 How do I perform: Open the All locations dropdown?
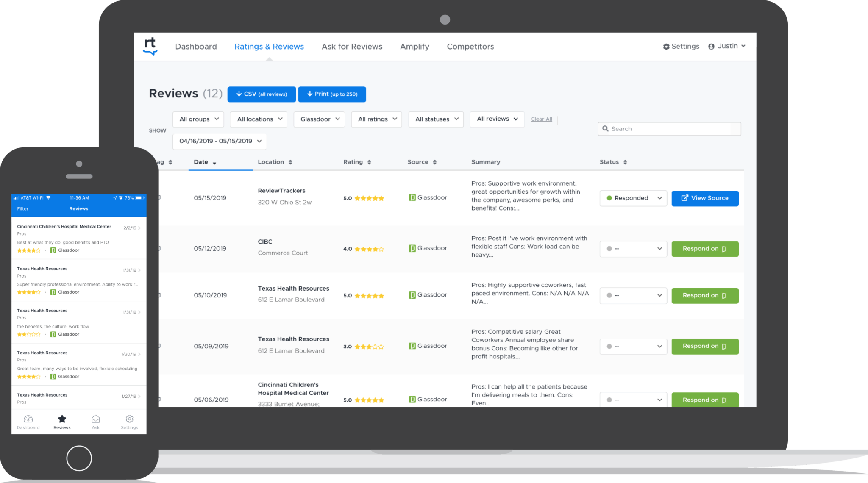pos(259,119)
